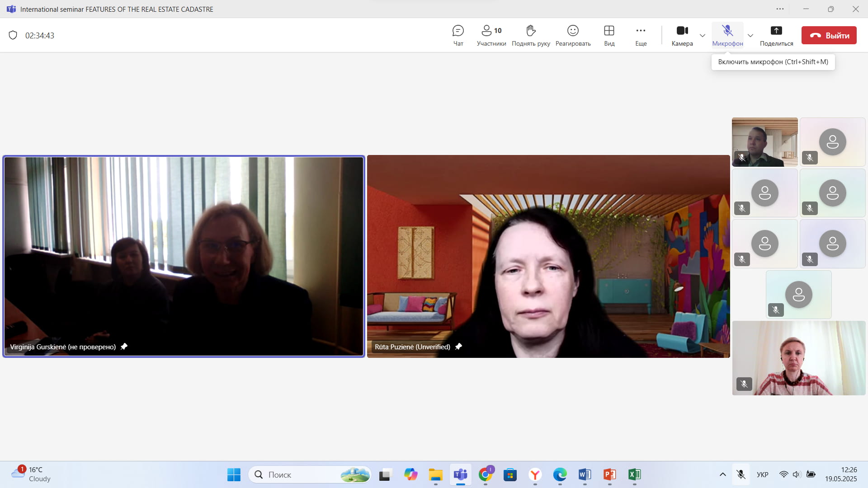Image resolution: width=868 pixels, height=488 pixels.
Task: Open the weather widget 16°C Cloudy
Action: click(31, 474)
